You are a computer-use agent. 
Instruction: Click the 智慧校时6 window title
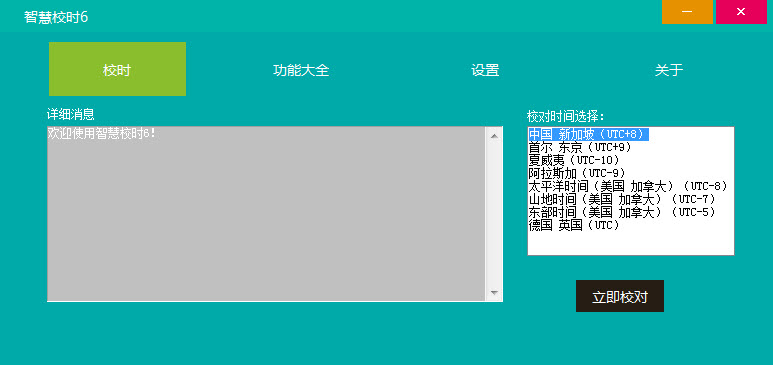point(56,17)
